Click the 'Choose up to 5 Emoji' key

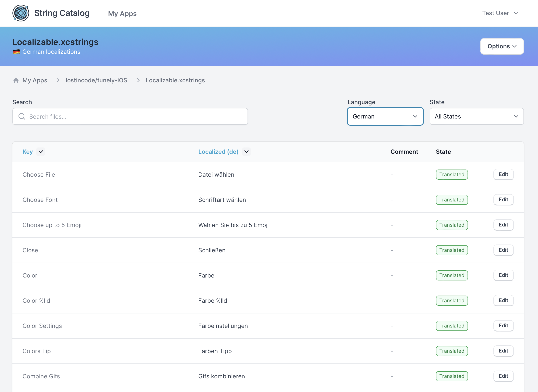52,225
